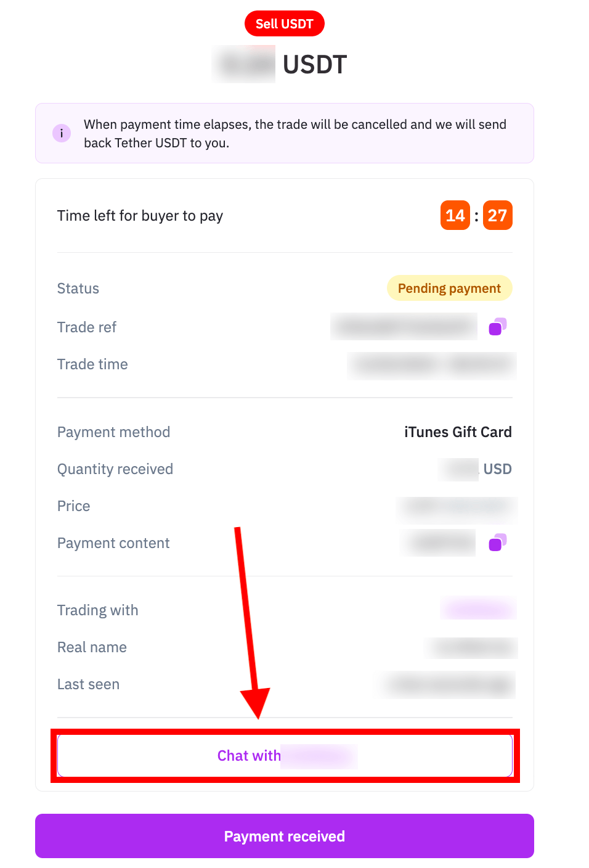Screen dimensions: 589x868
Task: Confirm with the Payment received button
Action: tap(285, 836)
